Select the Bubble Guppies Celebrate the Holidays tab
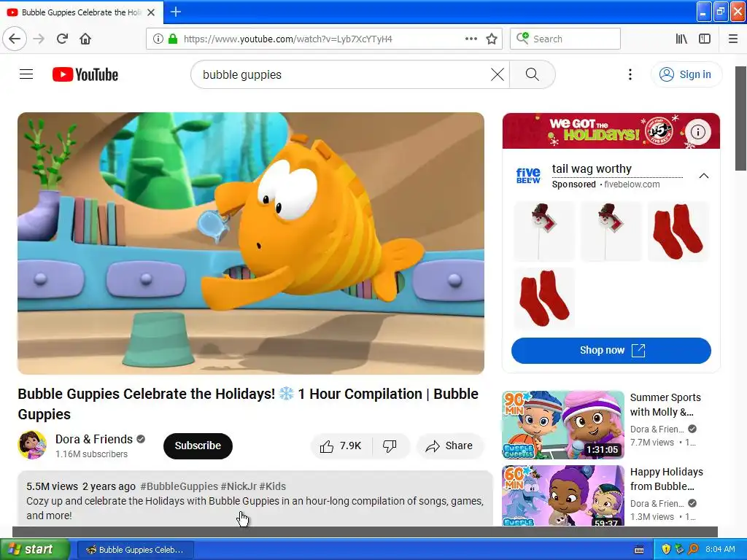The width and height of the screenshot is (747, 560). [x=82, y=12]
